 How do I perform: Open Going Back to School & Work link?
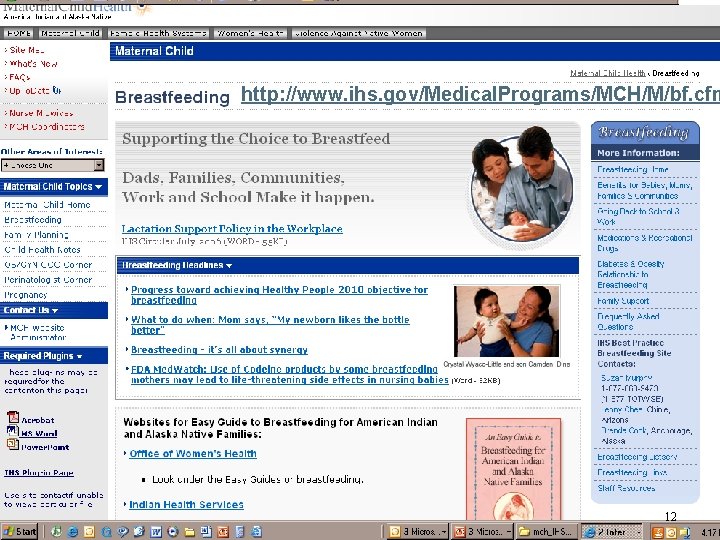638,216
